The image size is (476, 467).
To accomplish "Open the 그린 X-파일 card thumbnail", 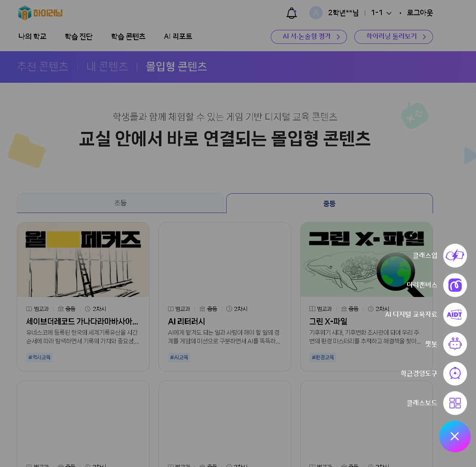I will [366, 260].
